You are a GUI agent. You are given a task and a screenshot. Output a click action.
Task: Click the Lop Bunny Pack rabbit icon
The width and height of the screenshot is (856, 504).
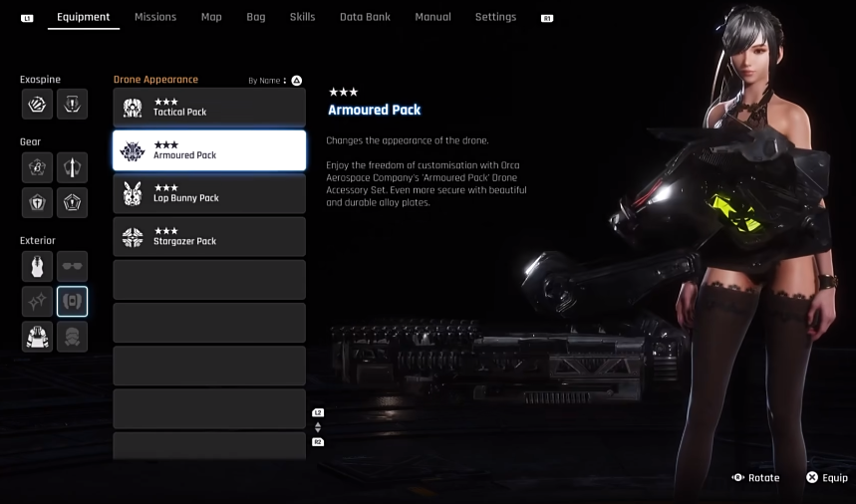133,193
